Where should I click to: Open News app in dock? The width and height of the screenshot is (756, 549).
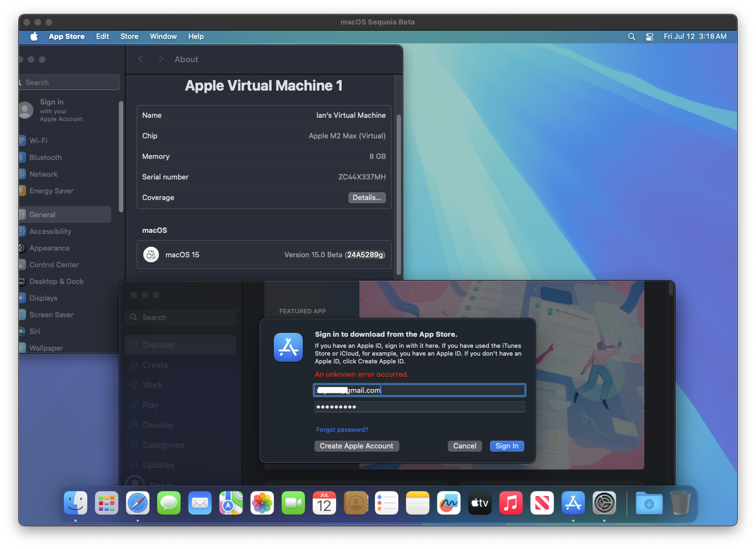click(x=542, y=503)
